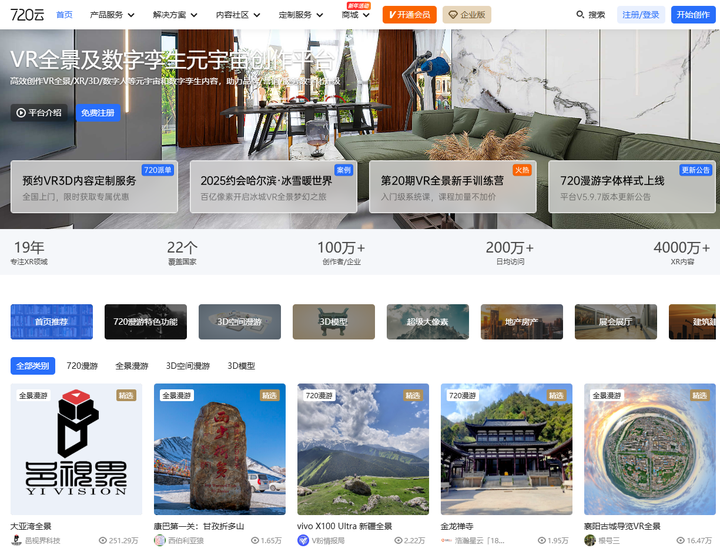The width and height of the screenshot is (720, 555).
Task: Open 大亚湾全景 panorama thumbnail
Action: pos(76,449)
